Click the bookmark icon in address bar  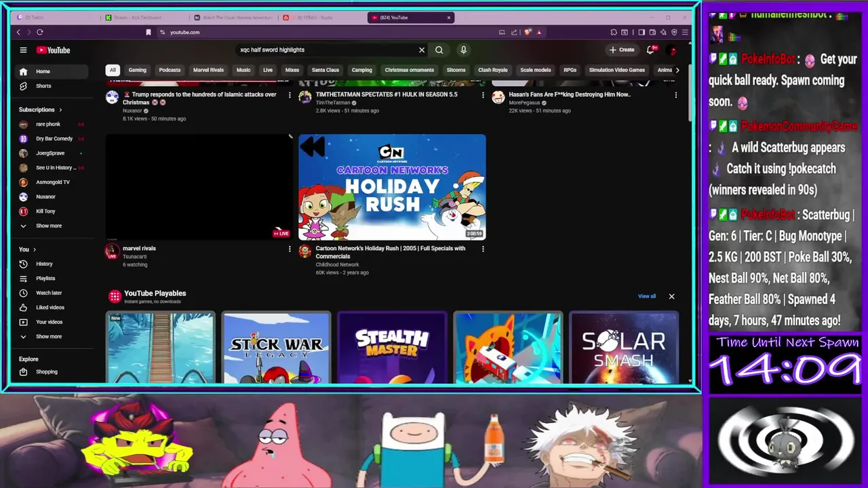[x=149, y=32]
